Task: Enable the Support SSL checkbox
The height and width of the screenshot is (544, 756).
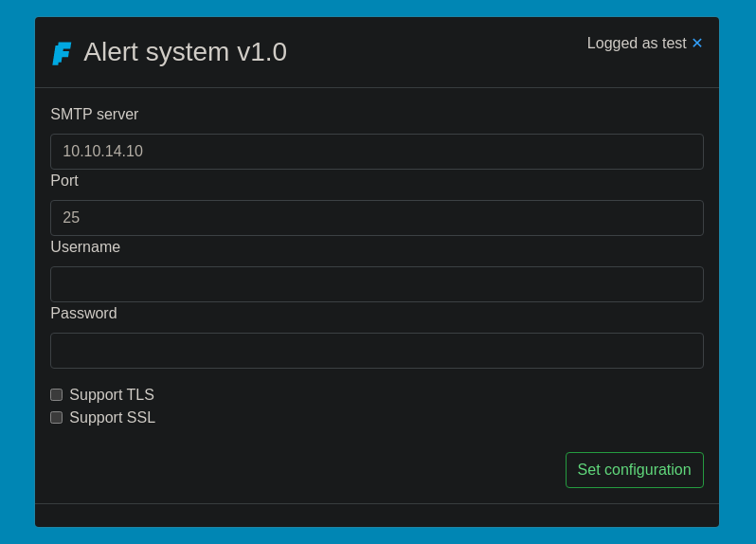Action: (x=57, y=417)
